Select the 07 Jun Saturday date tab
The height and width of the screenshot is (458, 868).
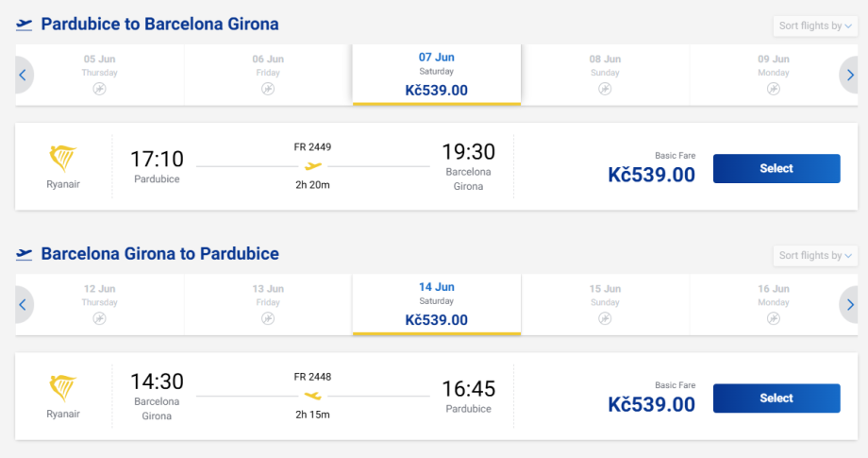click(x=436, y=74)
